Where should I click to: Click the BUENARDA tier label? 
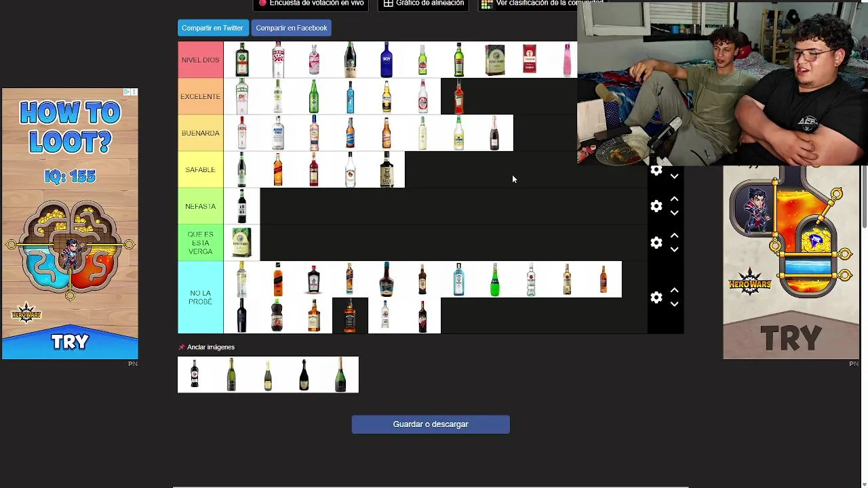point(201,133)
